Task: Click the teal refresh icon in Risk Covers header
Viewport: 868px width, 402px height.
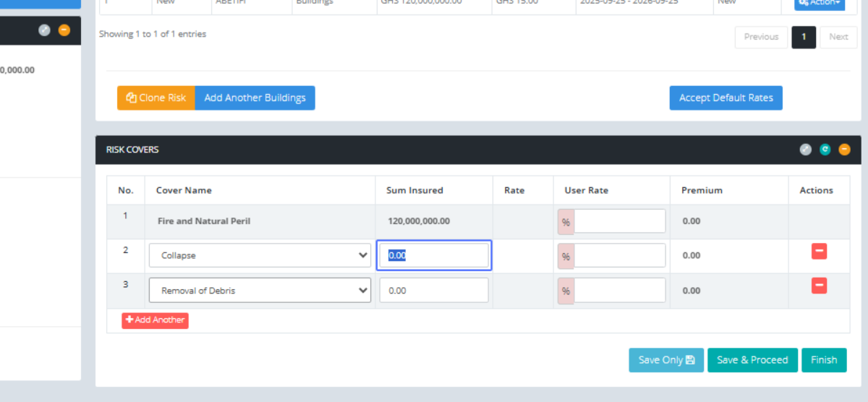Action: tap(825, 150)
